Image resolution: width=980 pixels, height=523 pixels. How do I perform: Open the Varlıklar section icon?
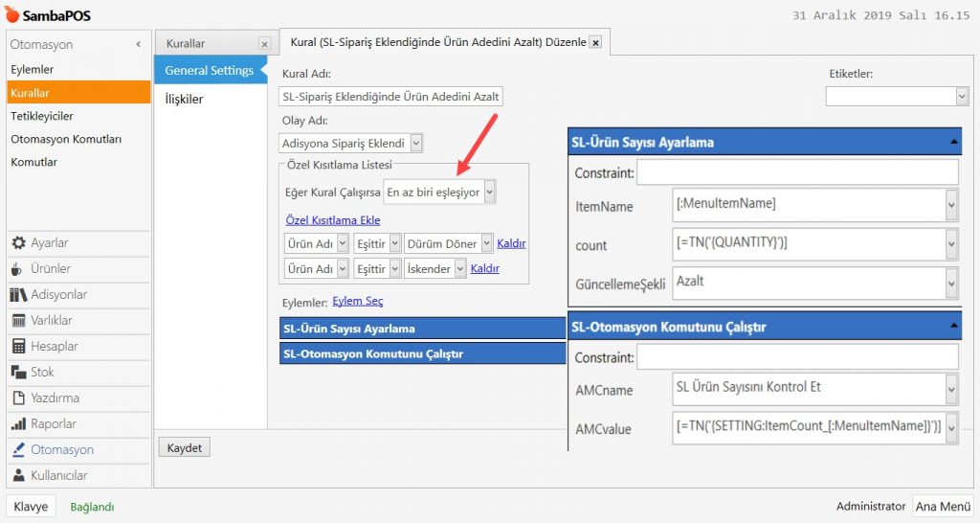[19, 321]
